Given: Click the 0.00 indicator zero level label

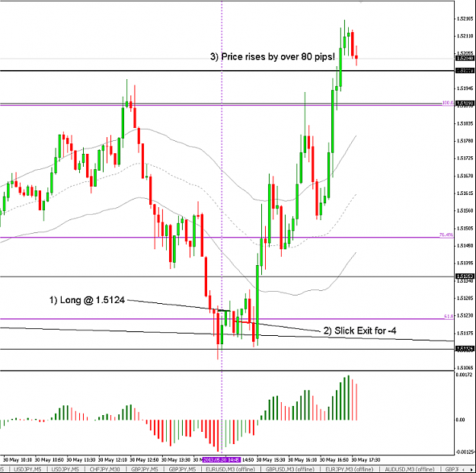Looking at the screenshot, I should click(x=460, y=420).
